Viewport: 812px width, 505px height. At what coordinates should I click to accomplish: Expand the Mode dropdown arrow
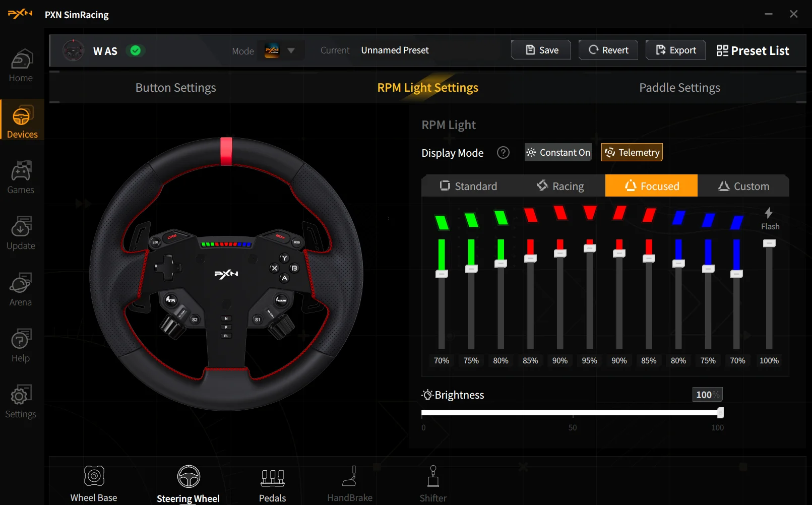click(291, 50)
